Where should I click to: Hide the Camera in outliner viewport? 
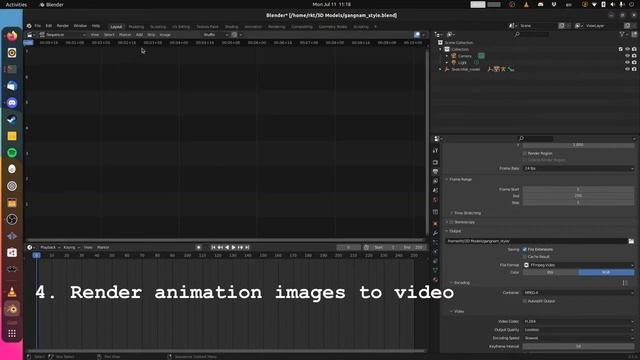click(x=627, y=56)
